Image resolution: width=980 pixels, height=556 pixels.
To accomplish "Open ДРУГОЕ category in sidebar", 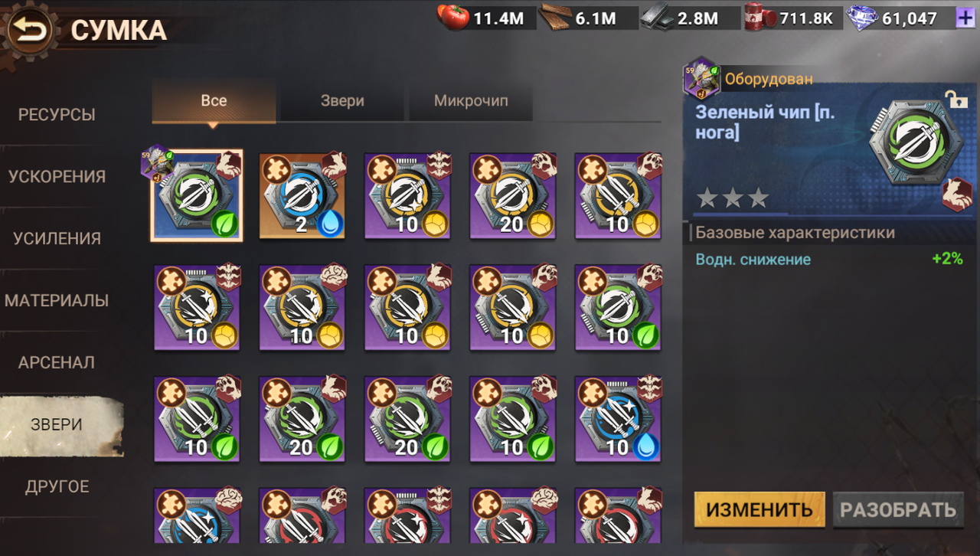I will coord(57,487).
